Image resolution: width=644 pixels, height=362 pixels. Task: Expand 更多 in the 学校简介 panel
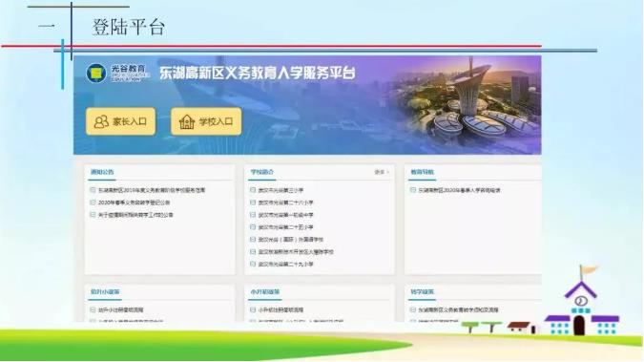(x=382, y=172)
